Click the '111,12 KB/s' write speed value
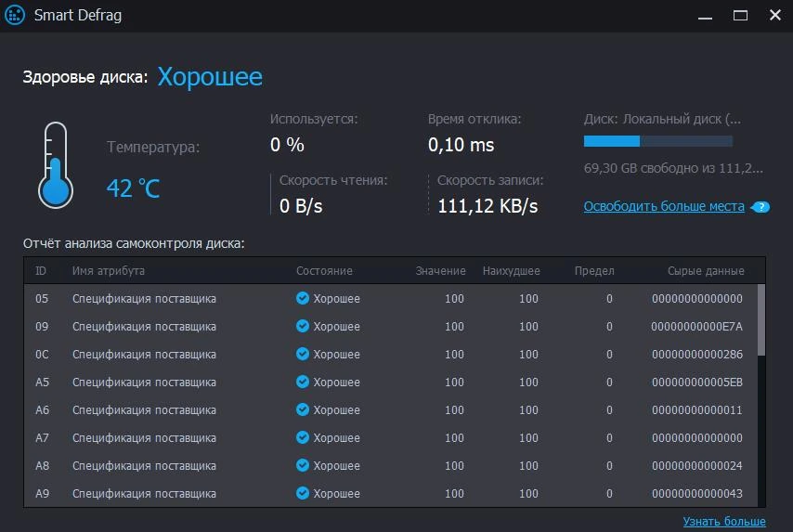The width and height of the screenshot is (793, 532). point(487,206)
